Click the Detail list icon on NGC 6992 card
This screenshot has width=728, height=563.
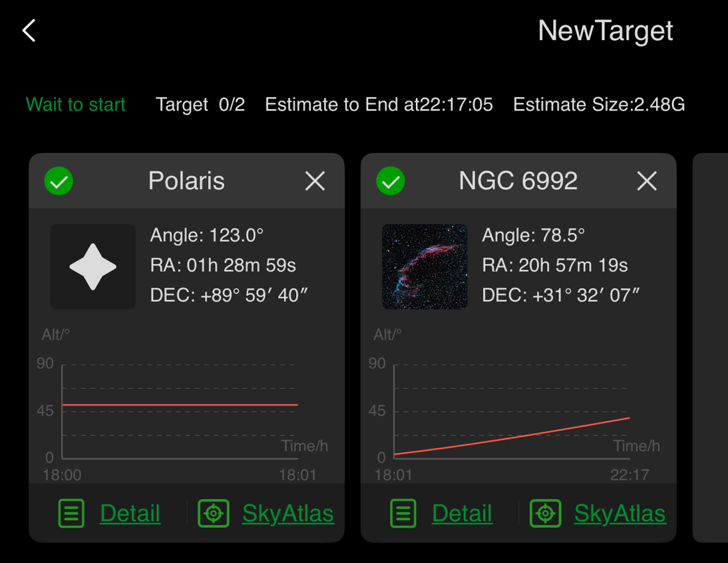(x=403, y=513)
